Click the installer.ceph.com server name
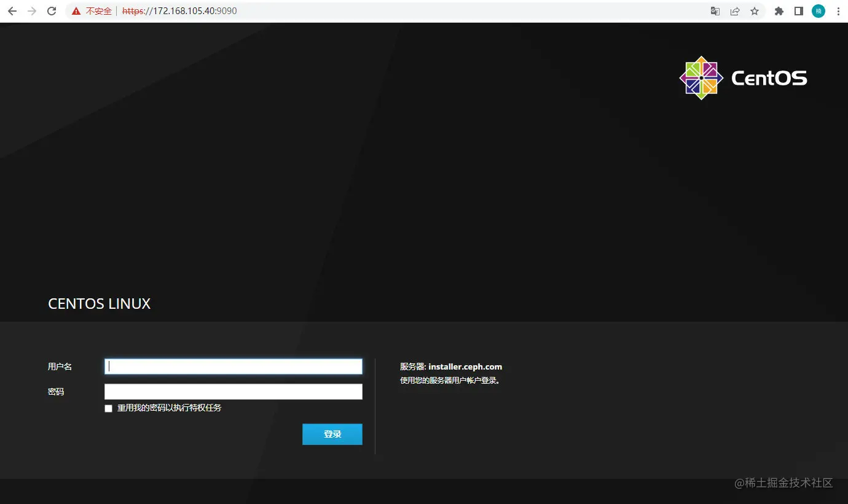This screenshot has width=848, height=504. pyautogui.click(x=465, y=366)
